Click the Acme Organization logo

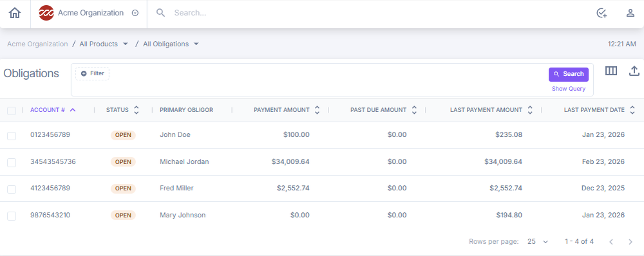tap(46, 13)
